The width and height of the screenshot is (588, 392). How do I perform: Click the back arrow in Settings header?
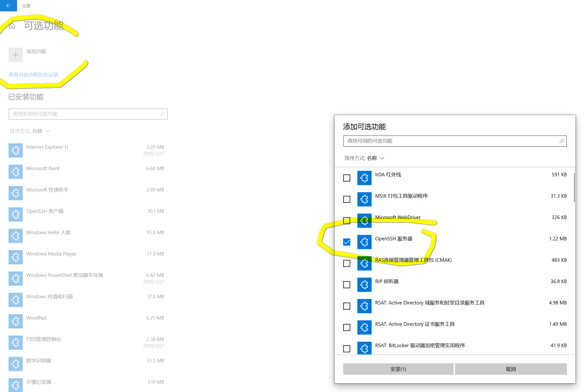9,5
